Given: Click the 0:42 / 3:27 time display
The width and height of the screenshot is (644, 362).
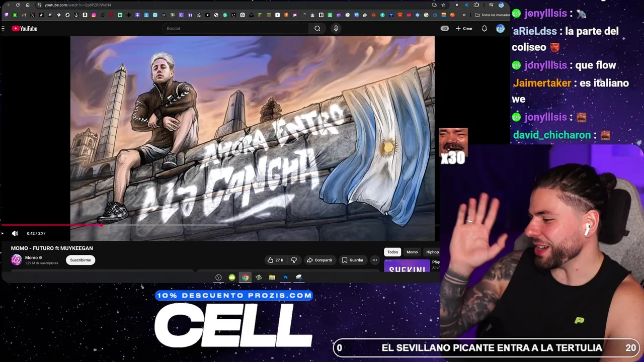Looking at the screenshot, I should coord(36,233).
